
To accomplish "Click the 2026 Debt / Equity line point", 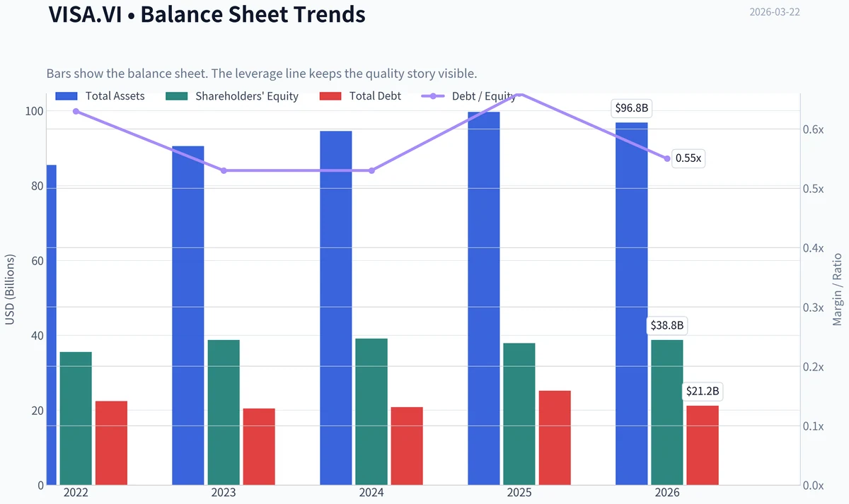I will [667, 158].
